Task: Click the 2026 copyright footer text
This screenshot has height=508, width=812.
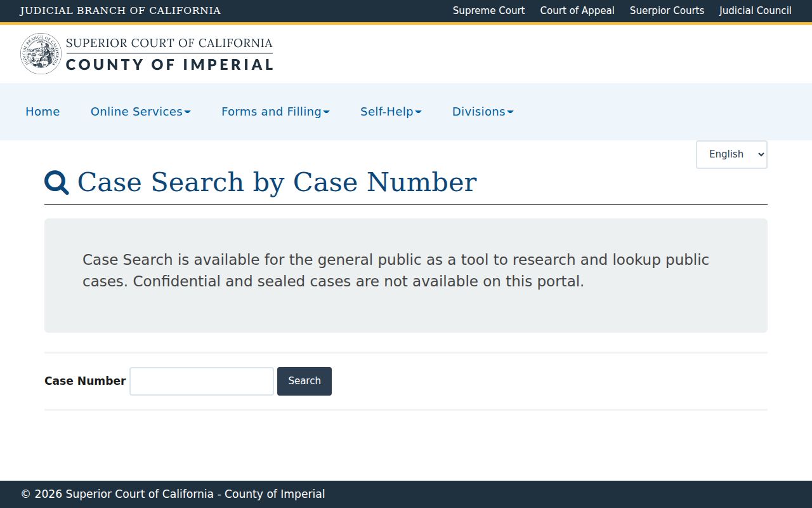Action: point(173,494)
